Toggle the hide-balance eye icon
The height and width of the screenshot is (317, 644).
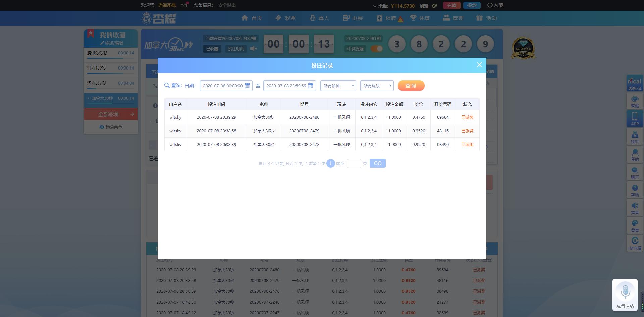(435, 6)
